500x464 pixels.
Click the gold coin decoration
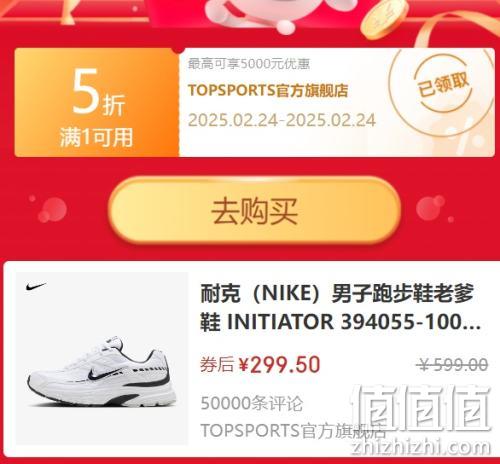pos(384,17)
